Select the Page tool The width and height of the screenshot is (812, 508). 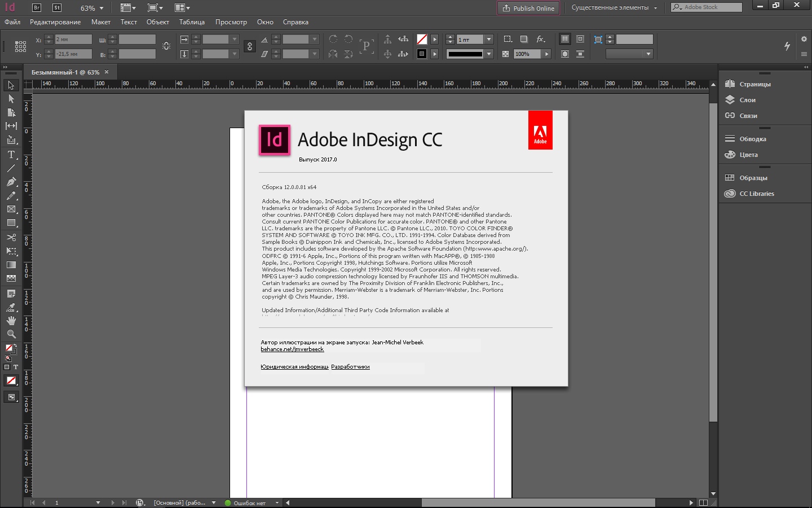click(11, 112)
